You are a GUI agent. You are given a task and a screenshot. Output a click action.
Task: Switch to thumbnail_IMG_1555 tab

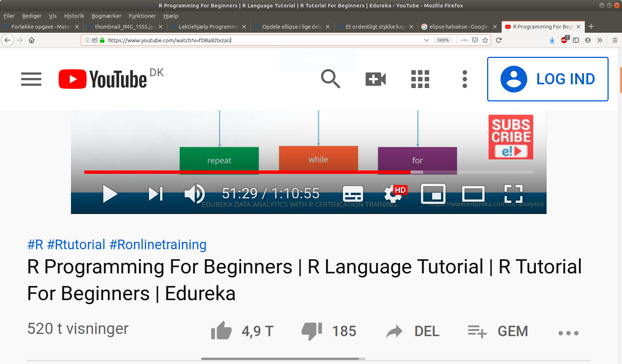[x=125, y=27]
